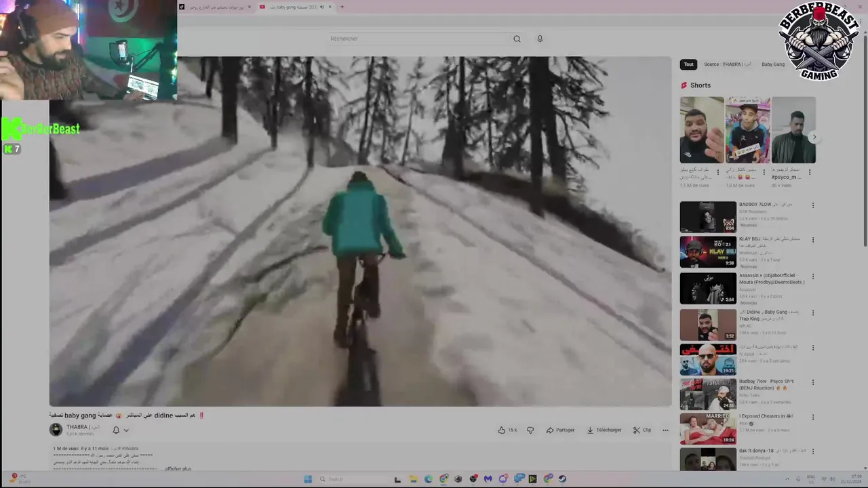Open options menu for 'BADBOY 7LOW' video

[812, 205]
